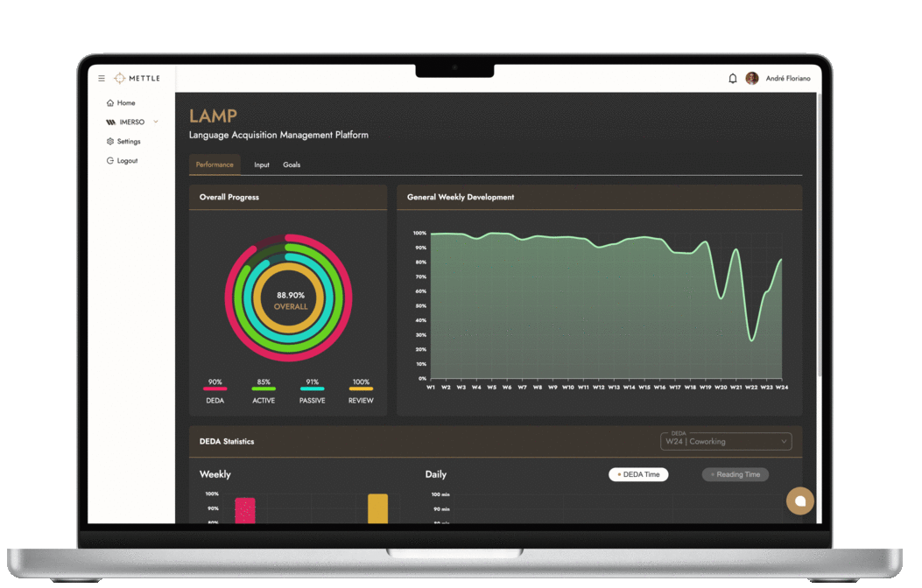Open the chat bubble widget
This screenshot has height=588, width=922.
pos(799,500)
